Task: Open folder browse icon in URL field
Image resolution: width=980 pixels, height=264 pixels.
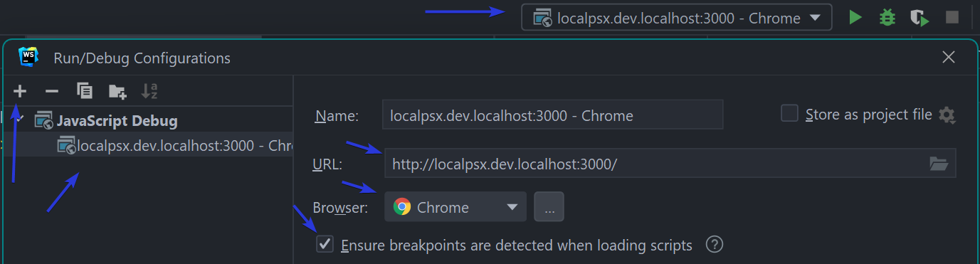Action: [x=939, y=164]
